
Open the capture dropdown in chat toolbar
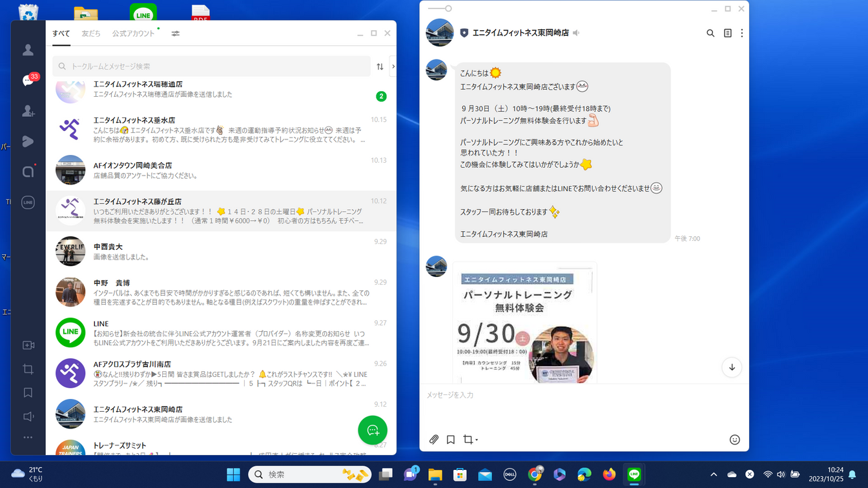point(471,440)
